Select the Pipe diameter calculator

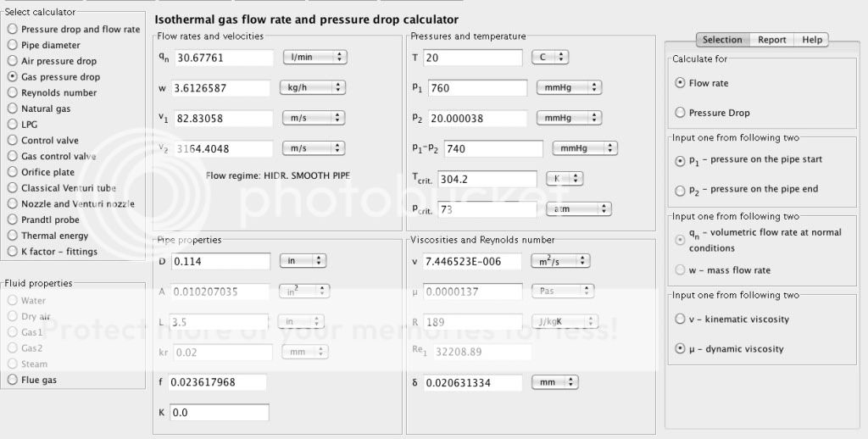tap(13, 45)
